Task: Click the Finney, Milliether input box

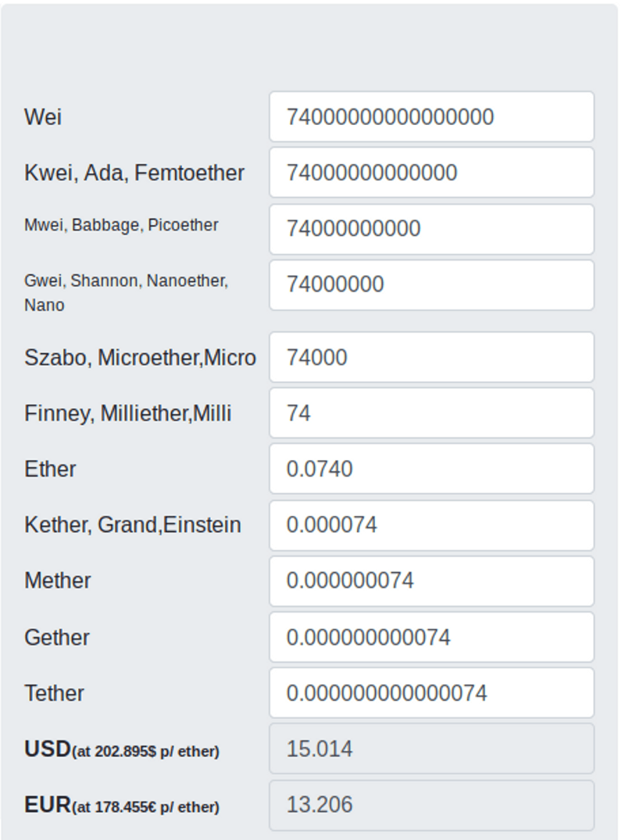Action: coord(432,413)
